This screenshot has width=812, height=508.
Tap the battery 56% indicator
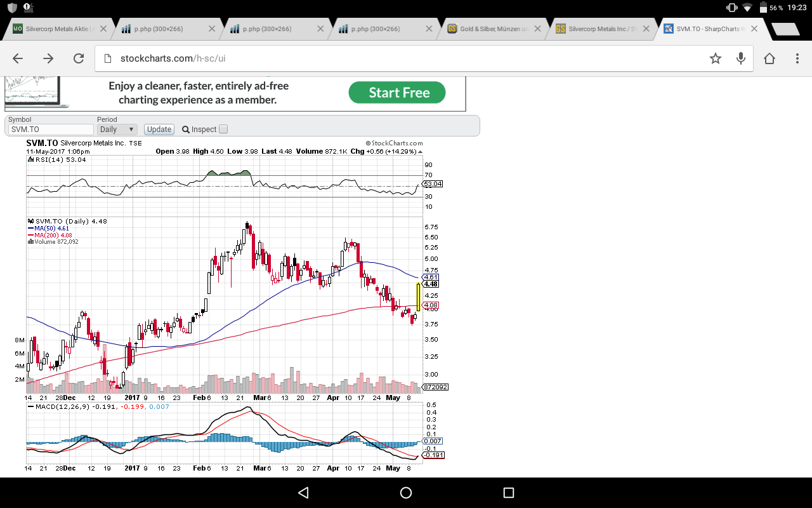coord(771,8)
